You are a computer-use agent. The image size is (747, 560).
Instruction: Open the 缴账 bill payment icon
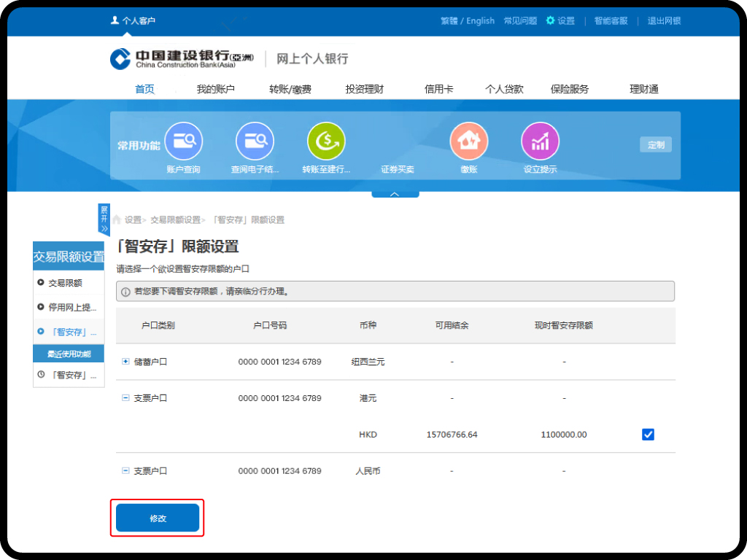pyautogui.click(x=468, y=141)
